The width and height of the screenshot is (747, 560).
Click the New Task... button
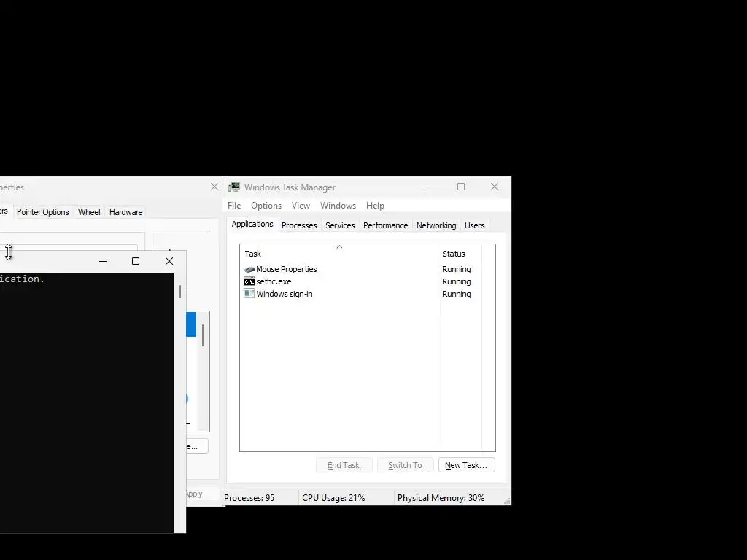(x=466, y=465)
